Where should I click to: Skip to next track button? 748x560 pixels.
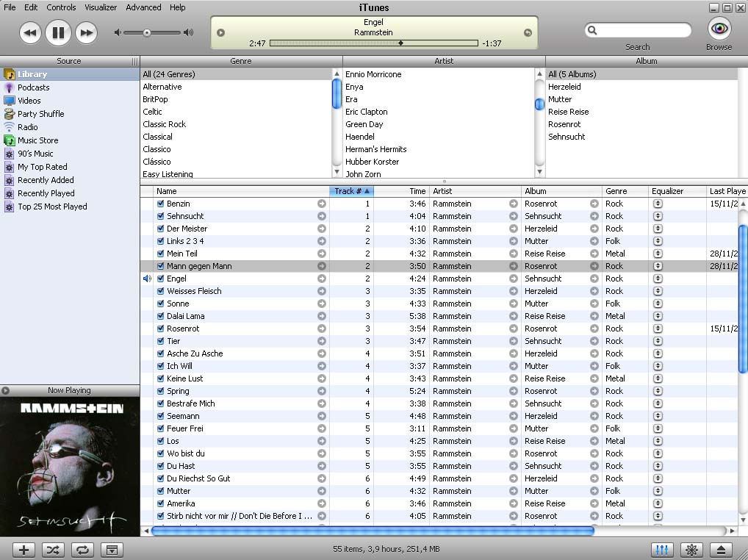(87, 33)
